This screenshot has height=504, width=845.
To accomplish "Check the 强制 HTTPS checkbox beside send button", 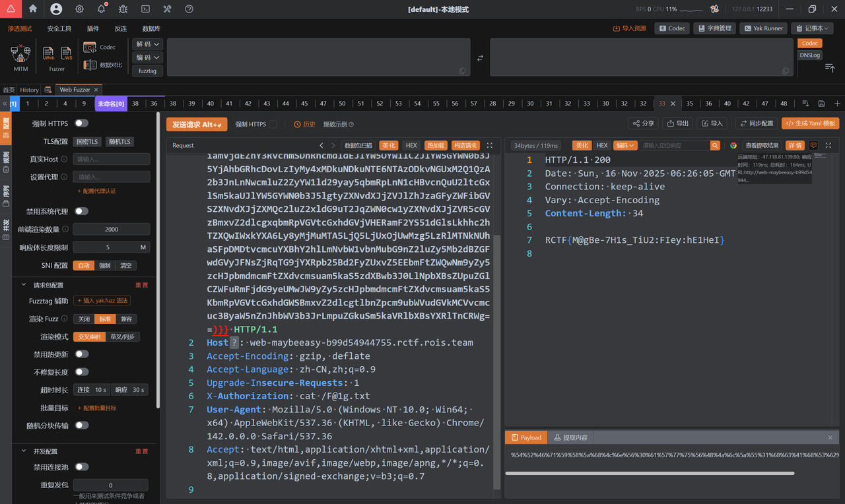I will point(273,124).
